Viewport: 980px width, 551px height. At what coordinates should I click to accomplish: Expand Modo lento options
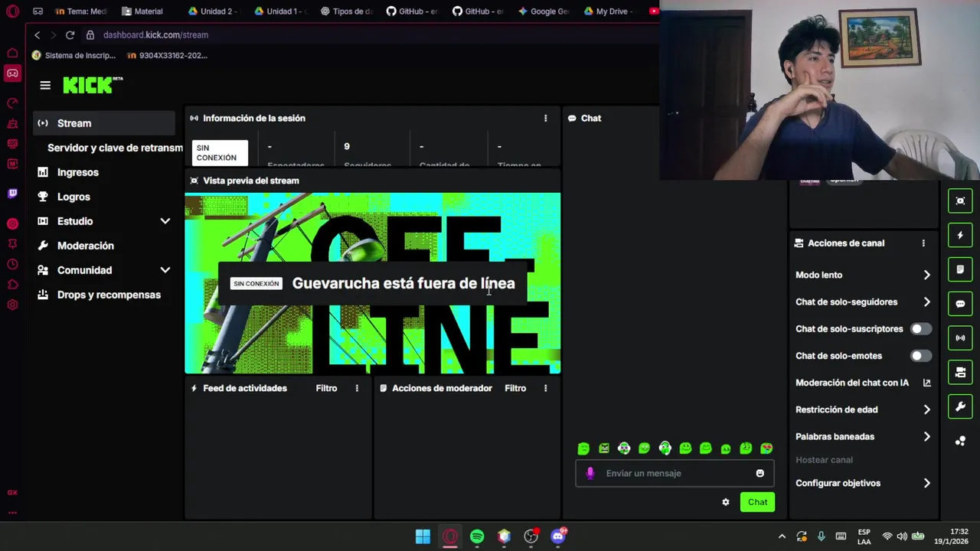tap(926, 275)
